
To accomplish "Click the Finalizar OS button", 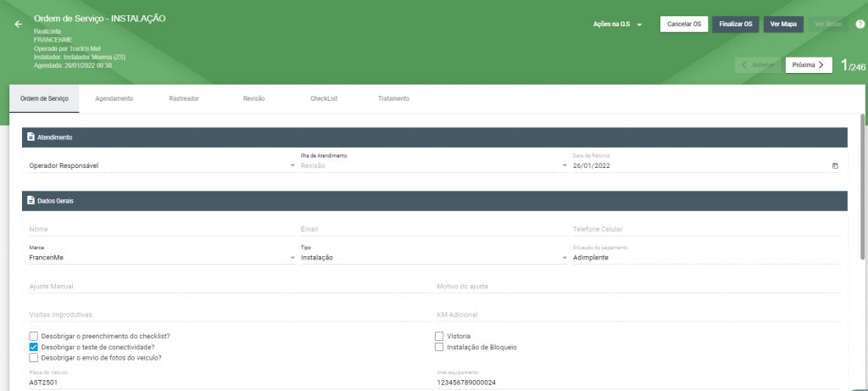I will pos(735,25).
